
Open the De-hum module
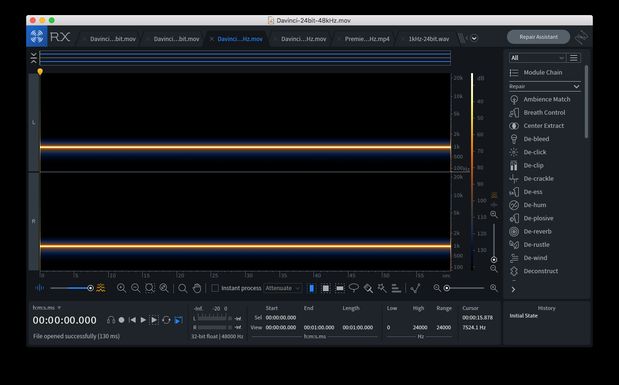click(527, 205)
